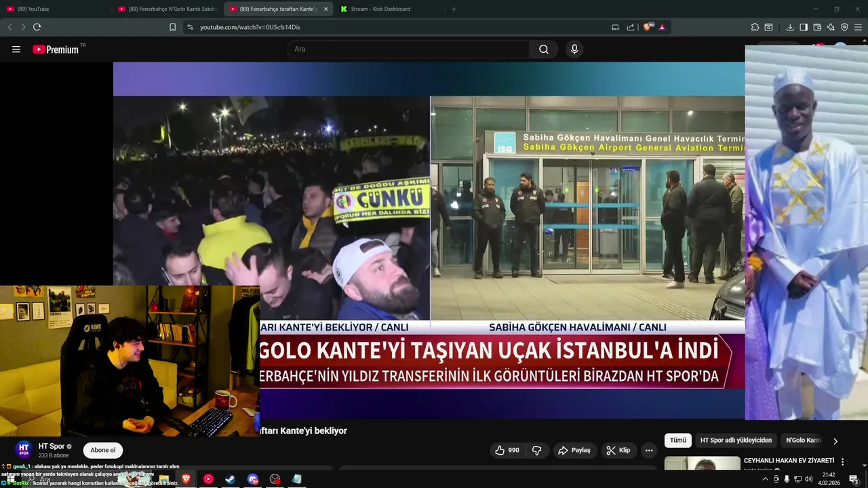Open the tab search toolbar icon

769,27
